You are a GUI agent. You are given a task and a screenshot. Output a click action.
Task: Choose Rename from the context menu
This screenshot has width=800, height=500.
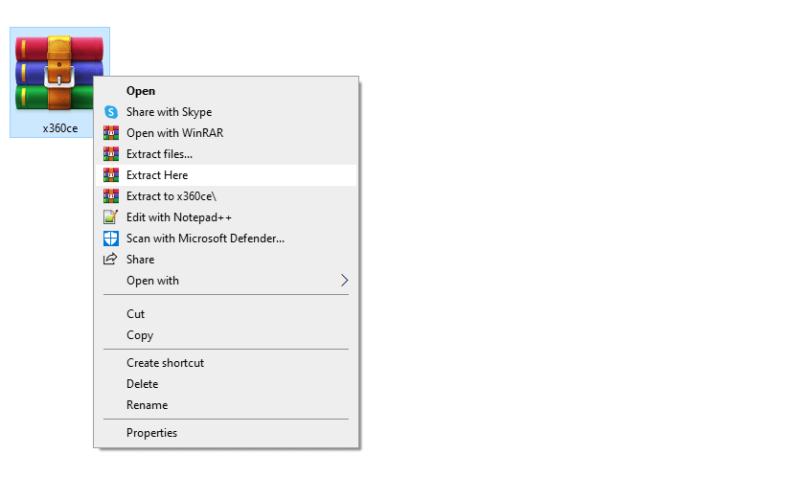point(226,405)
